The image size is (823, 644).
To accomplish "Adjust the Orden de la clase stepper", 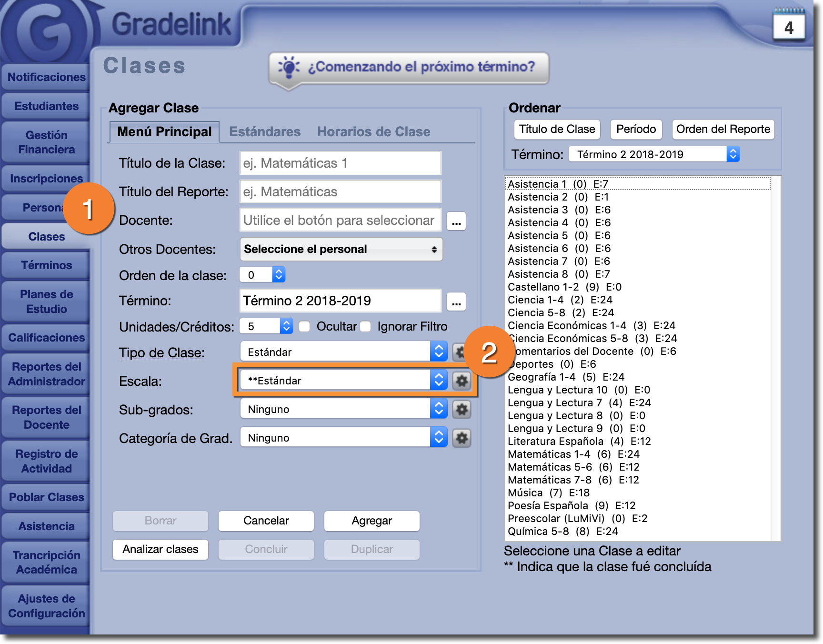I will [x=279, y=275].
